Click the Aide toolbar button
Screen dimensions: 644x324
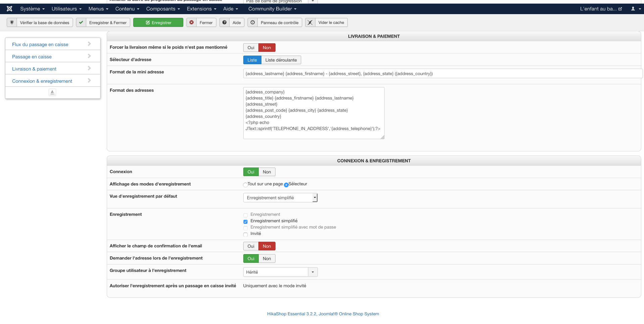coord(232,23)
